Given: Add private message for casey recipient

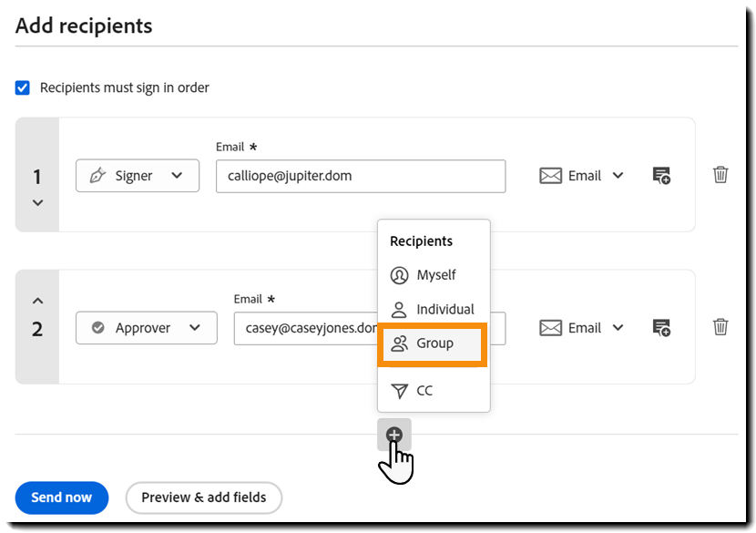Looking at the screenshot, I should pos(662,328).
